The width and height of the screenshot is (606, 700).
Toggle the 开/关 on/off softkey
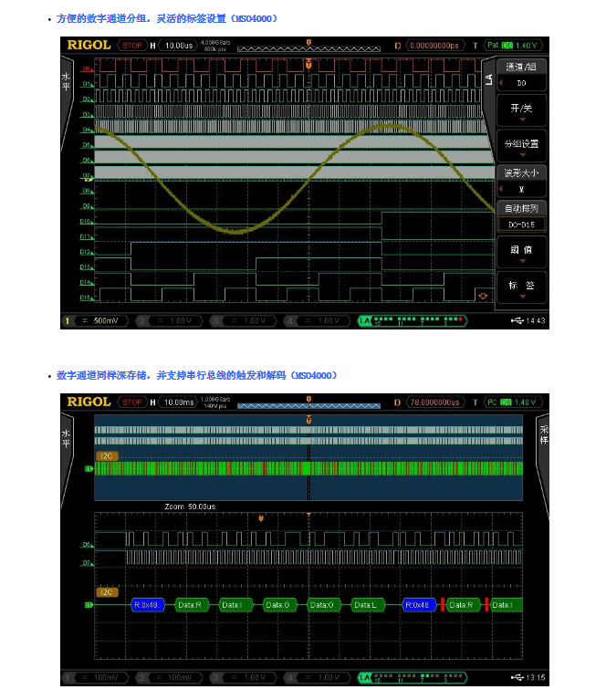point(521,111)
